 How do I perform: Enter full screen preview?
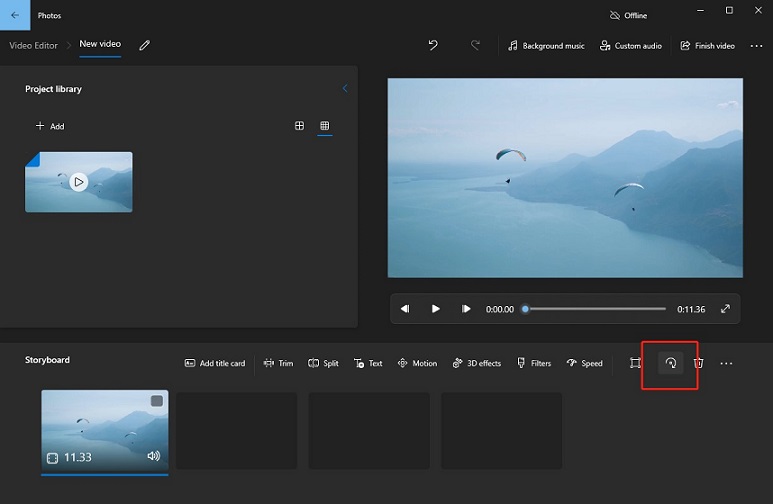click(x=725, y=309)
